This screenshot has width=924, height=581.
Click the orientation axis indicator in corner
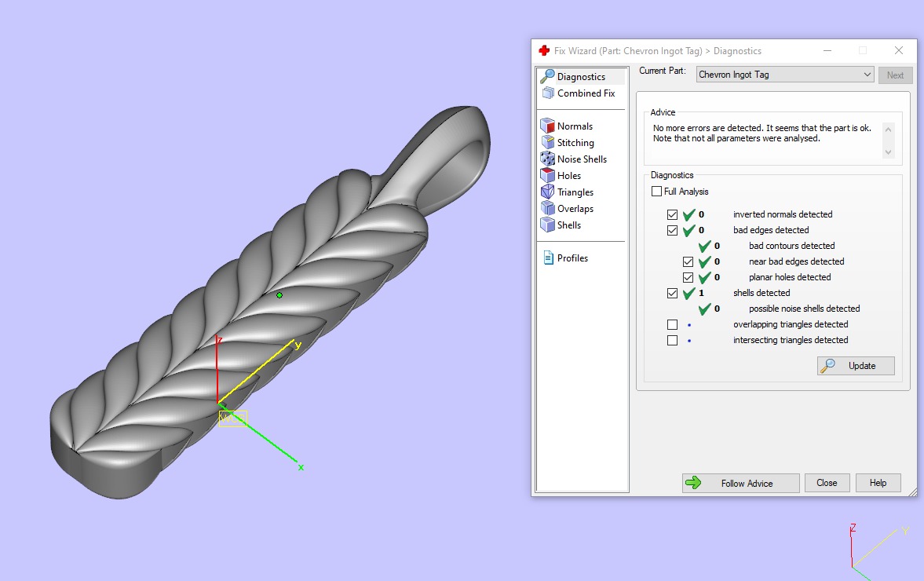coord(881,551)
